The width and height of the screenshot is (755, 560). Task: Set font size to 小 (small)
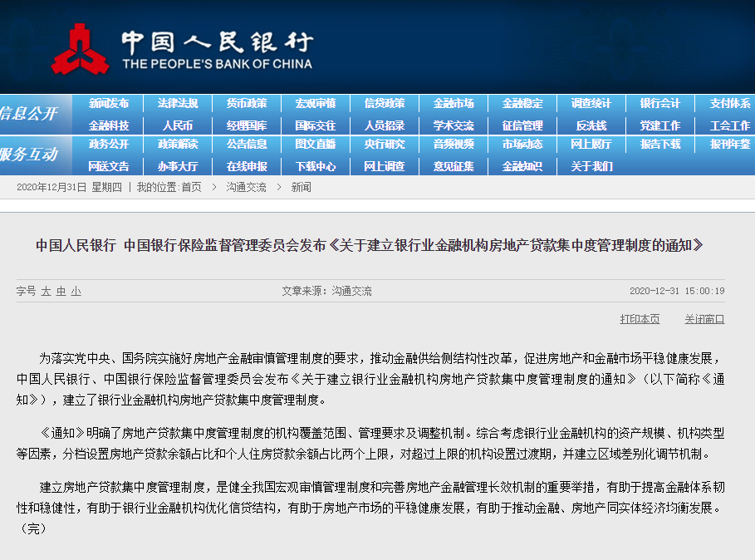point(76,291)
